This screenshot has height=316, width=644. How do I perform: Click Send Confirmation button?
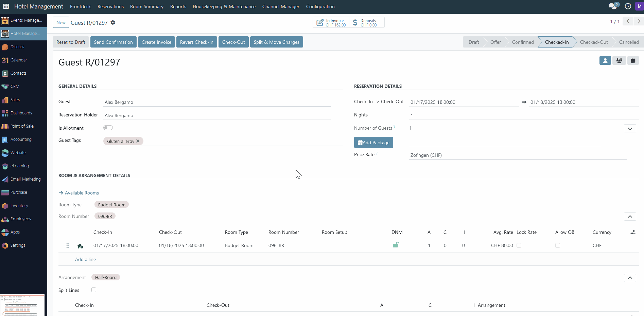(114, 42)
